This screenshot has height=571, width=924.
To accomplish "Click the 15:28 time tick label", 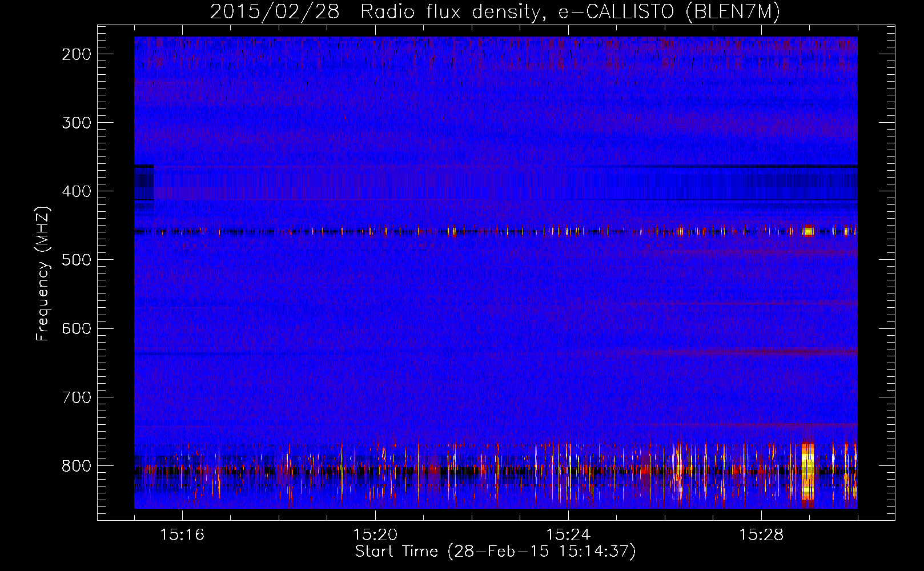I will pyautogui.click(x=761, y=535).
